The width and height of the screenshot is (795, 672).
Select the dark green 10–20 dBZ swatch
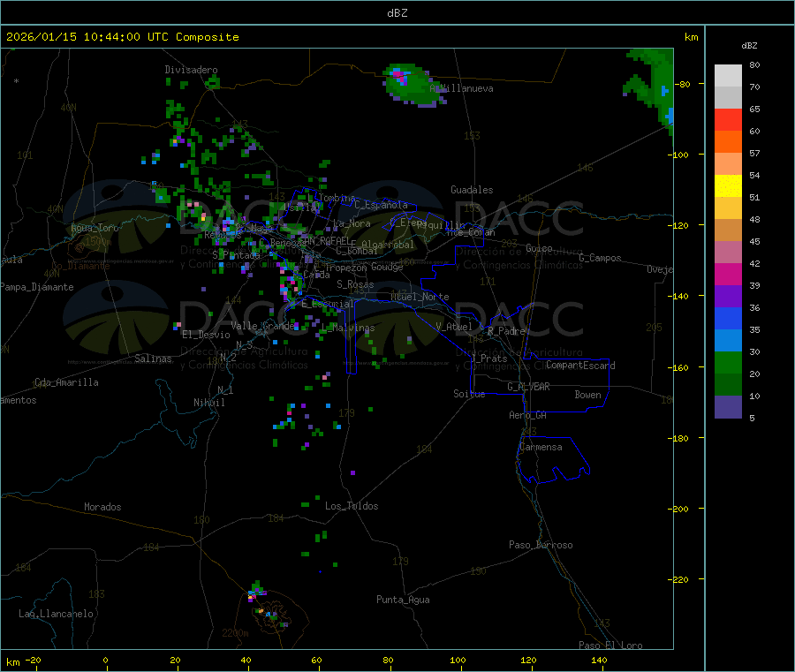coord(728,384)
